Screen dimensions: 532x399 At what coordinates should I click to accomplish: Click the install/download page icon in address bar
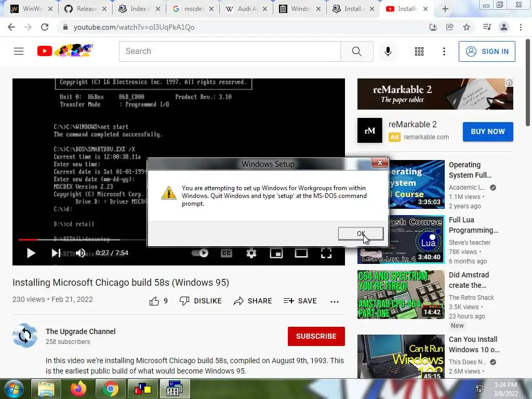[x=433, y=27]
